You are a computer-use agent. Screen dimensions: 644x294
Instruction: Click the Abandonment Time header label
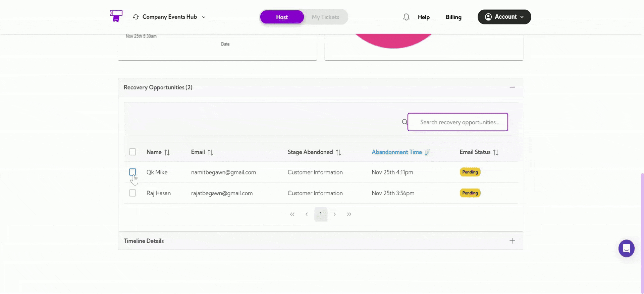click(397, 152)
